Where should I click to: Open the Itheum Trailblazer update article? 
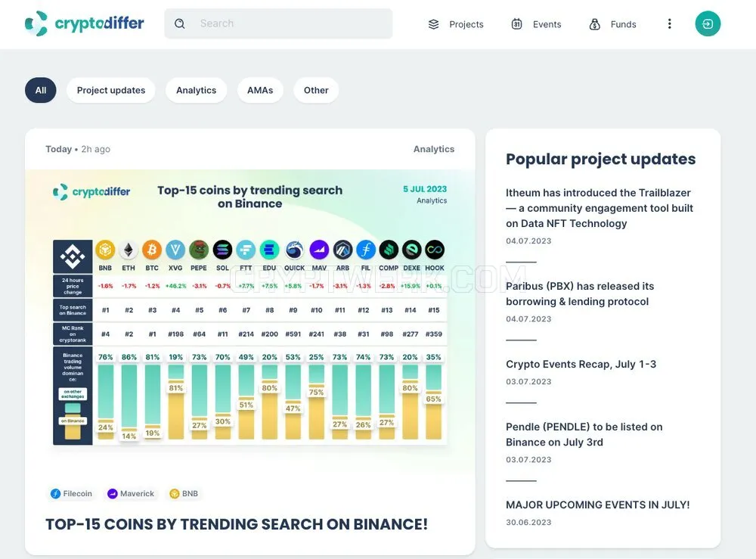click(x=600, y=208)
